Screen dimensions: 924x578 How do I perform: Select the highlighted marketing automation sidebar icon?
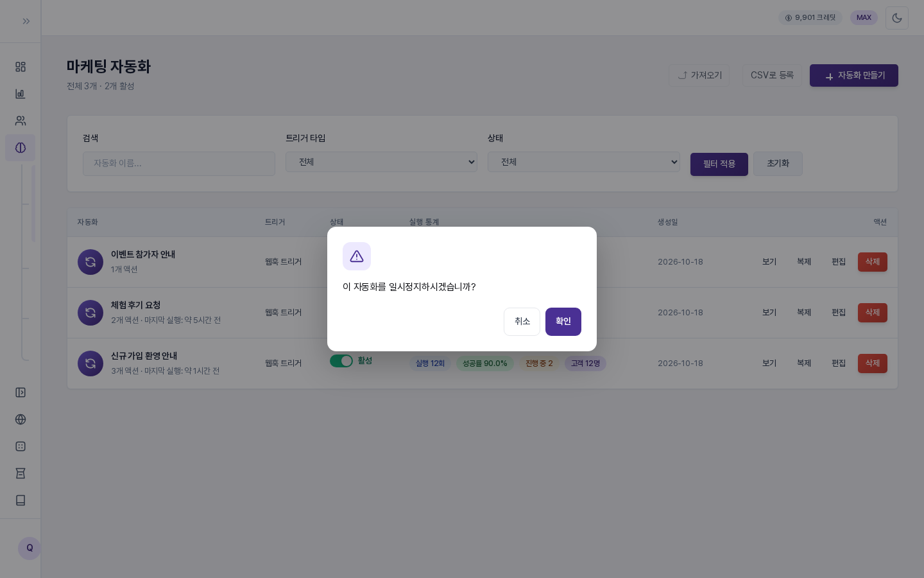[21, 148]
